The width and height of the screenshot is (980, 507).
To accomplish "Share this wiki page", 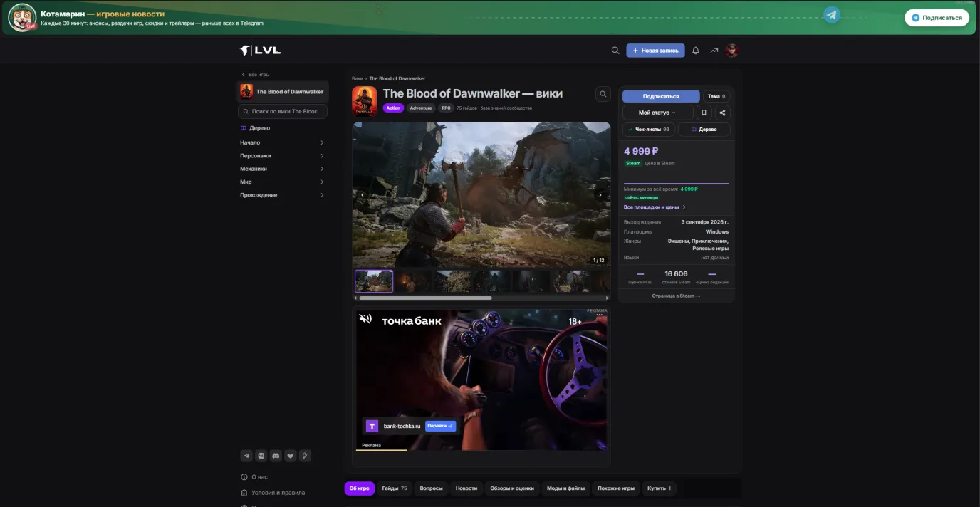I will (722, 113).
